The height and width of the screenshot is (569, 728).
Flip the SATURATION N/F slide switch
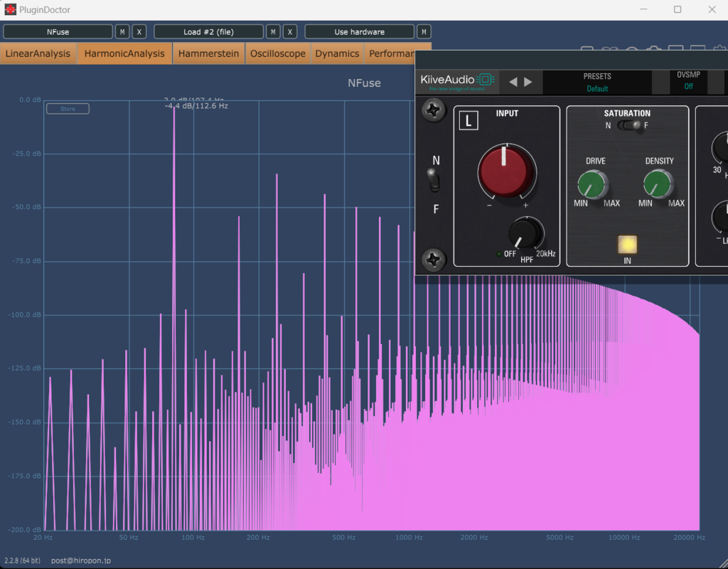pos(629,125)
